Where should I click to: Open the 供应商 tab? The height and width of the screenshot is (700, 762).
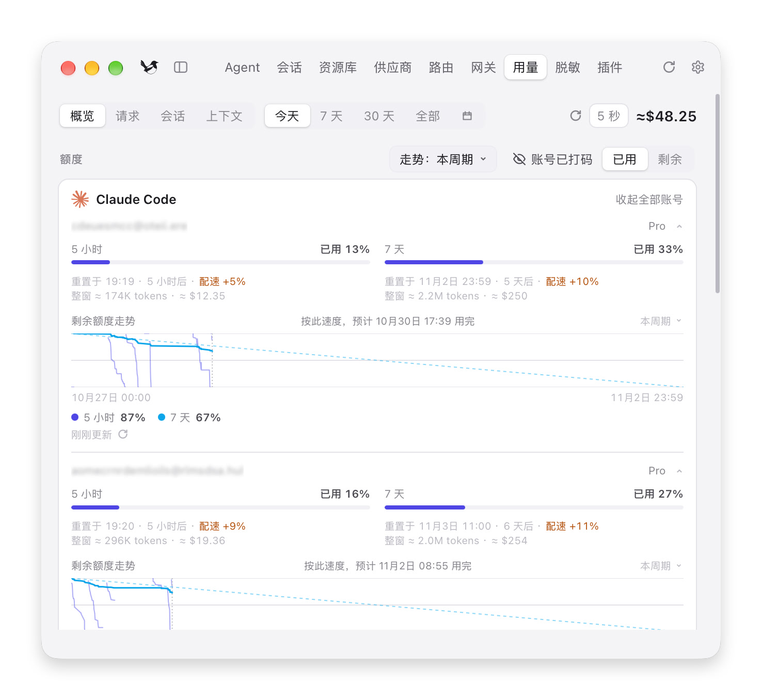392,67
